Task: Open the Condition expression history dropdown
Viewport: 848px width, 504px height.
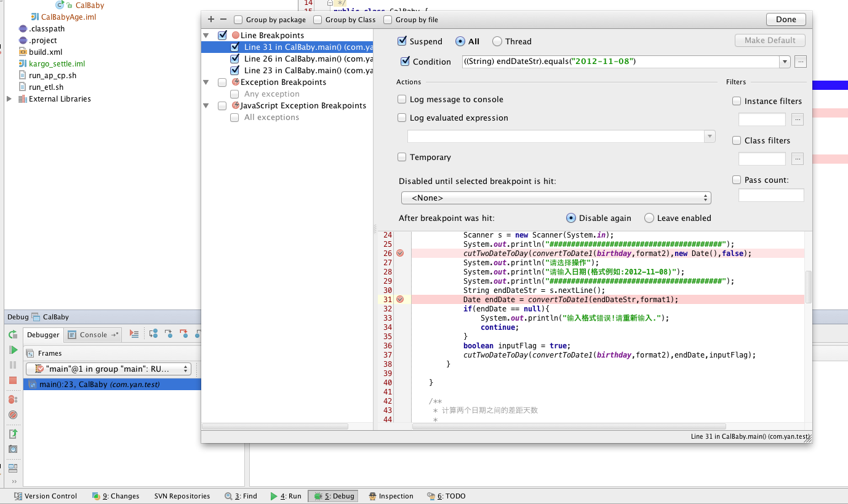Action: click(x=784, y=62)
